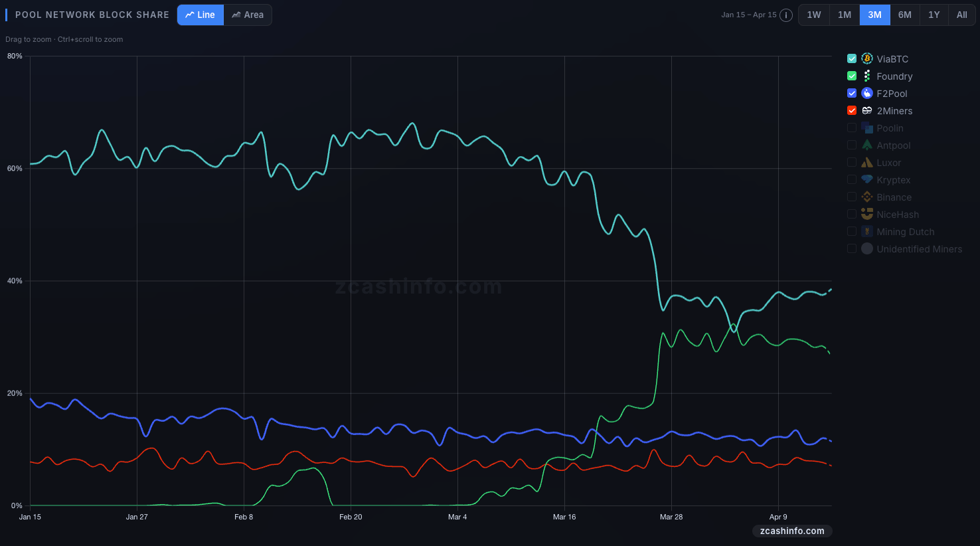Select the 1Y range button
The width and height of the screenshot is (980, 546).
click(934, 15)
